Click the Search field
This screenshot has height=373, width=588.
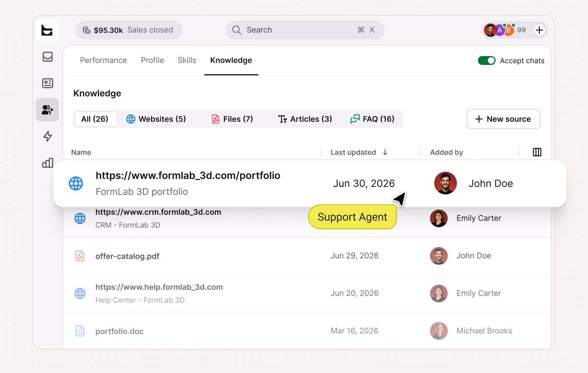tap(305, 30)
